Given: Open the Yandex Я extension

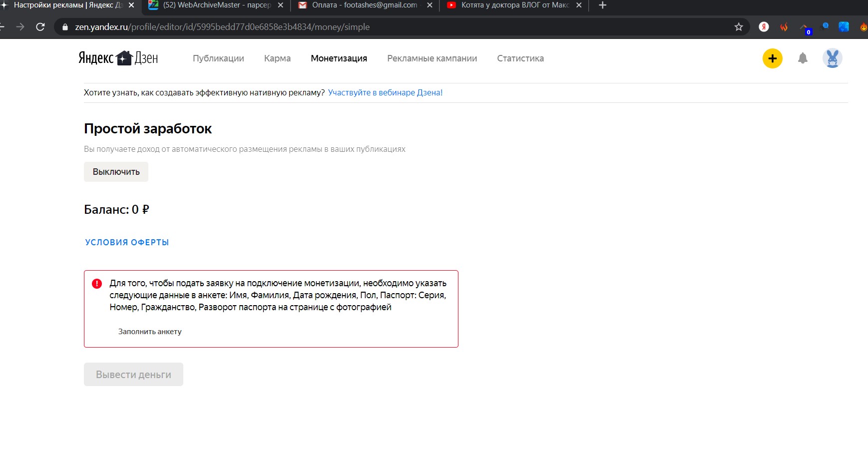Looking at the screenshot, I should [x=764, y=27].
